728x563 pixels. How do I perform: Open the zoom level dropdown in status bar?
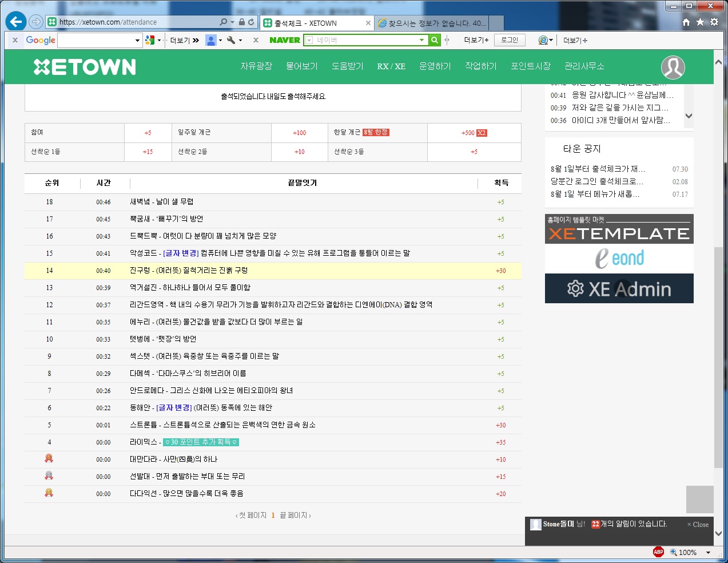tap(709, 553)
